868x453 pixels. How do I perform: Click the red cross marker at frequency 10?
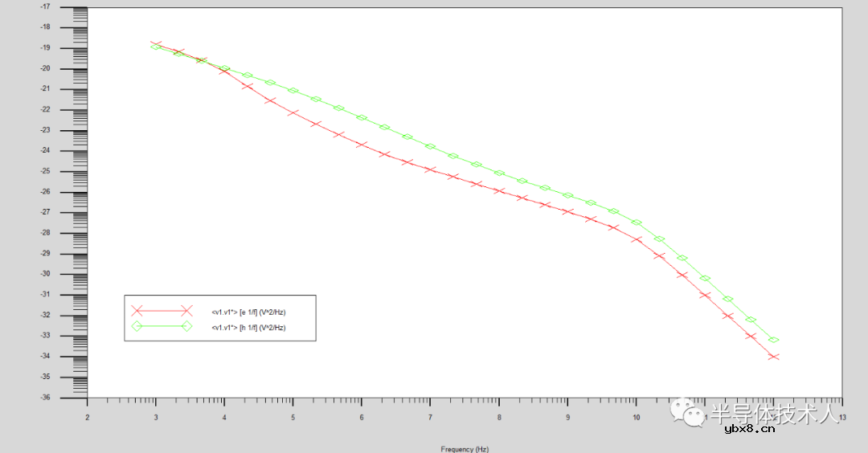pos(636,239)
